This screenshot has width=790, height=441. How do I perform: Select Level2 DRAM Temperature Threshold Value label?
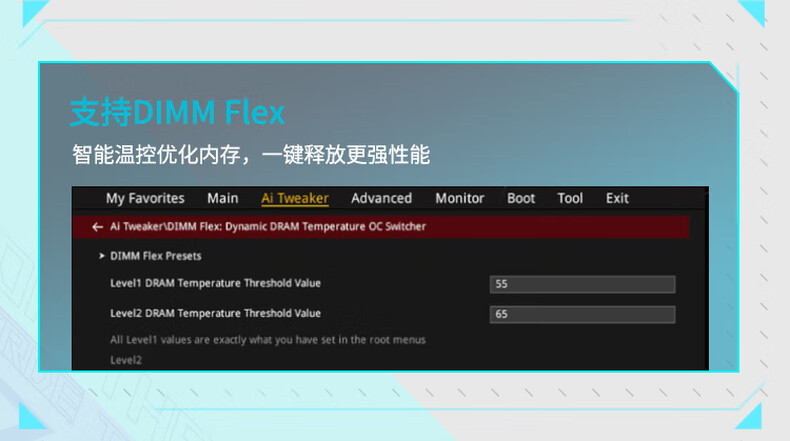[215, 314]
